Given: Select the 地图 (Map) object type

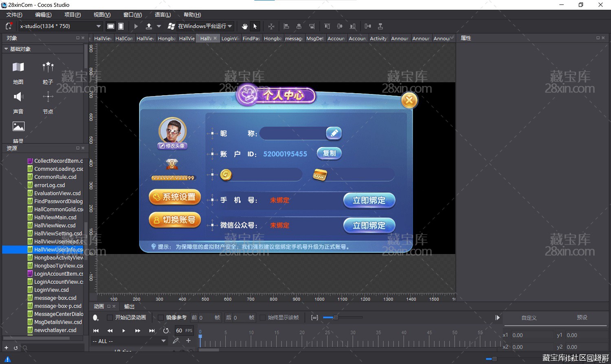Looking at the screenshot, I should 18,72.
